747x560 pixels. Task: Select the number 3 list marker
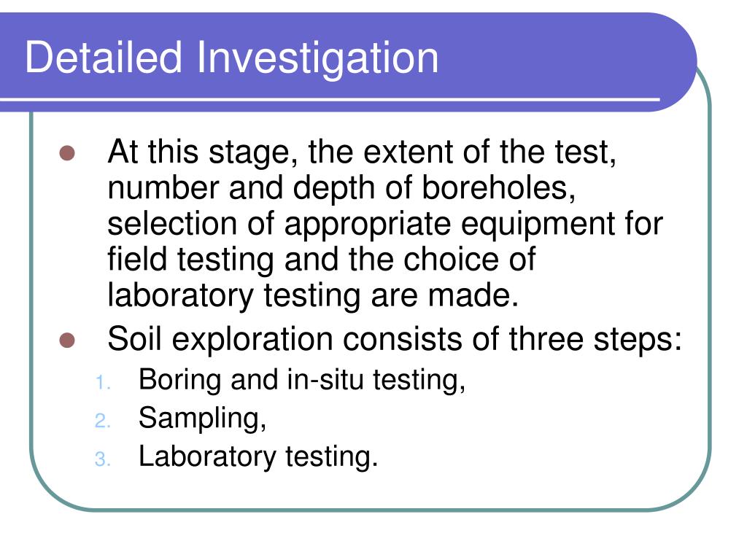(x=102, y=459)
